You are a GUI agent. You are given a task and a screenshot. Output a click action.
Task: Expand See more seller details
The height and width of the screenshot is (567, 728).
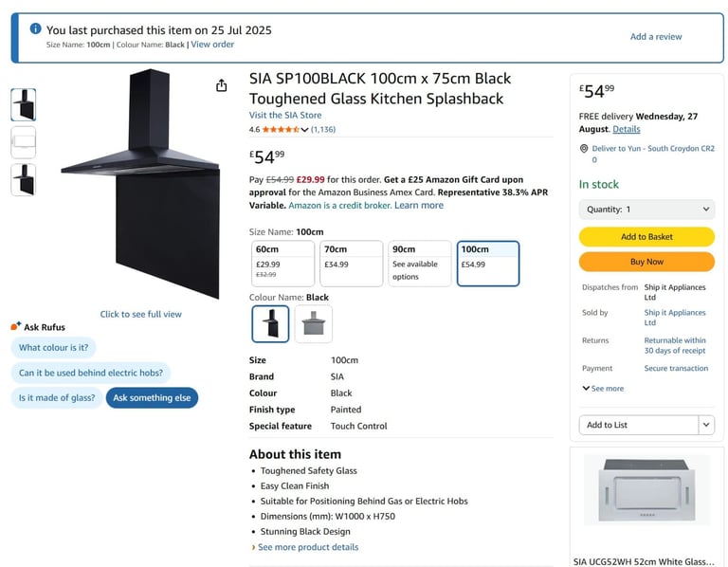[x=603, y=388]
